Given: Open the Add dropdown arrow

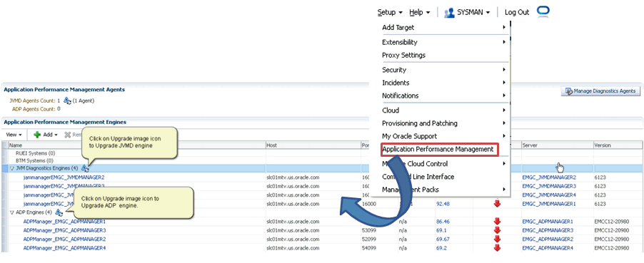Looking at the screenshot, I should [x=56, y=135].
